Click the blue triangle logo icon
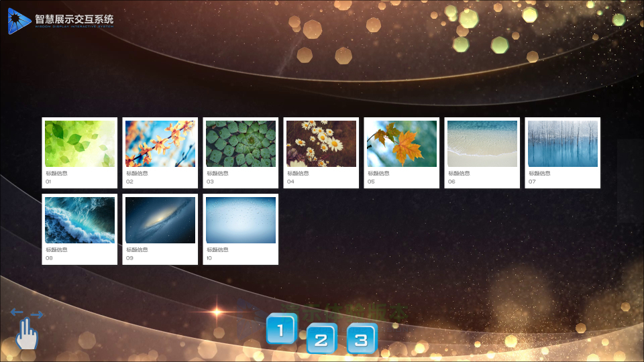The width and height of the screenshot is (644, 362). click(x=19, y=21)
